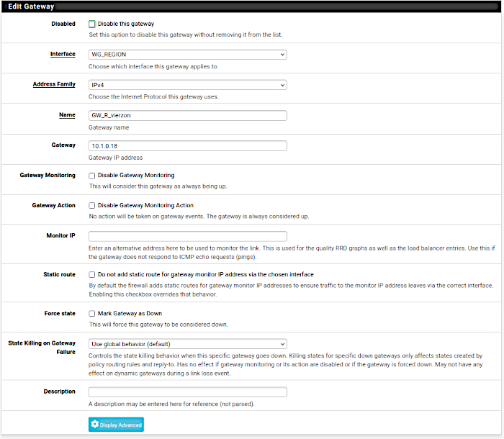Viewport: 504px width, 439px height.
Task: Click the empty Monitor IP input
Action: [187, 236]
